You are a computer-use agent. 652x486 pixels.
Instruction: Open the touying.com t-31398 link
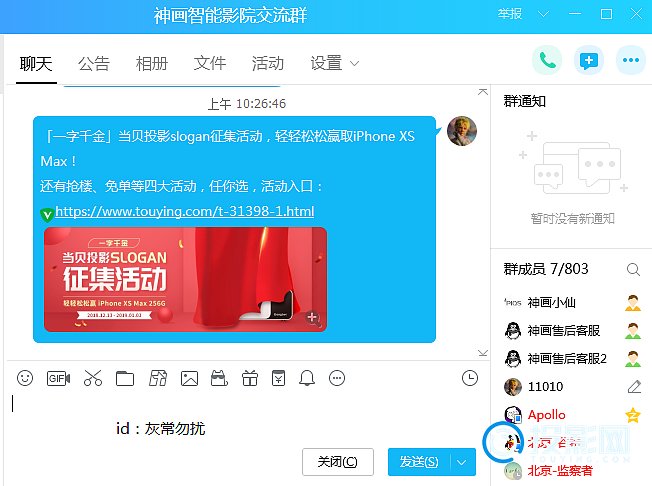click(185, 211)
